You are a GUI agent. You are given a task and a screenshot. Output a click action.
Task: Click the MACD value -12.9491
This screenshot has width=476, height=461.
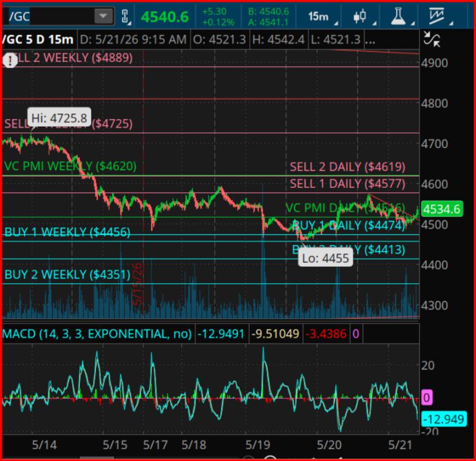pos(221,334)
